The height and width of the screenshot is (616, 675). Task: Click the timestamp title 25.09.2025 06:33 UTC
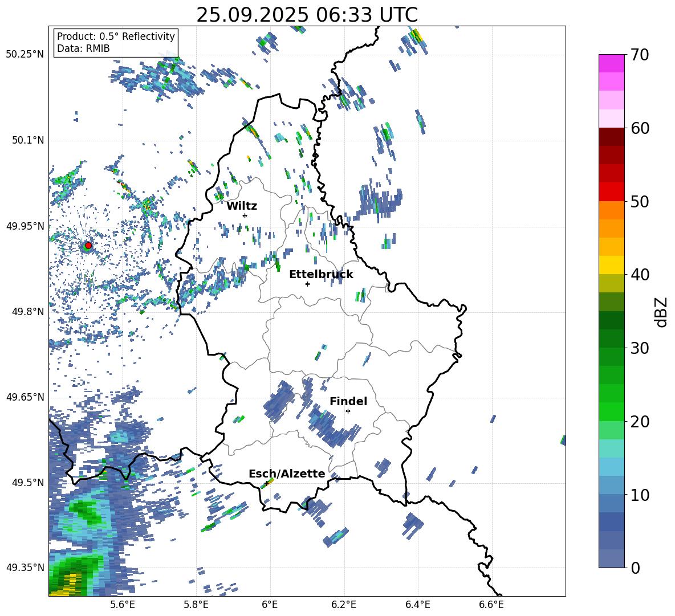coord(307,15)
